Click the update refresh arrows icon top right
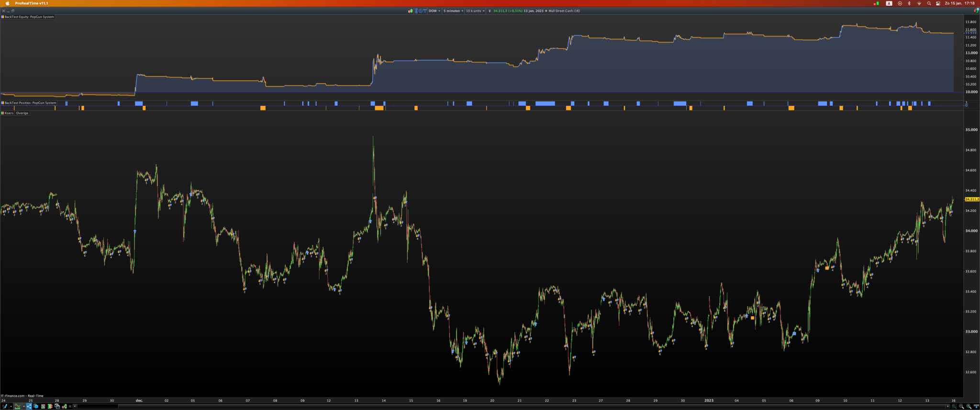Screen dimensions: 980x410 (x=976, y=11)
